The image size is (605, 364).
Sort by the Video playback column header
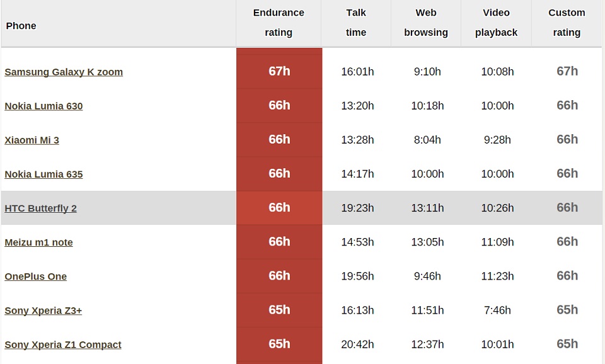(x=497, y=23)
